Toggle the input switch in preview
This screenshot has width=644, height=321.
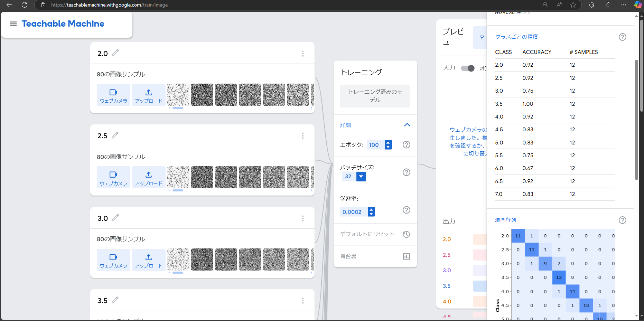click(x=468, y=68)
